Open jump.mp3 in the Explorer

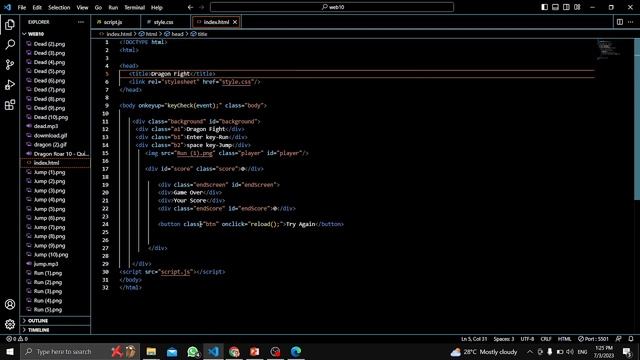click(55, 264)
